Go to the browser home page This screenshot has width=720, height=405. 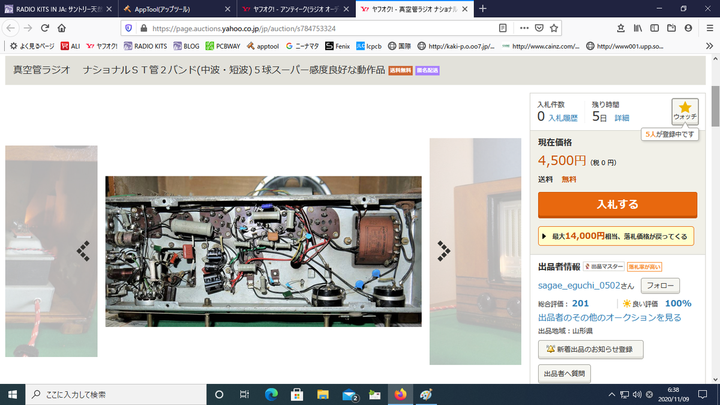click(61, 28)
